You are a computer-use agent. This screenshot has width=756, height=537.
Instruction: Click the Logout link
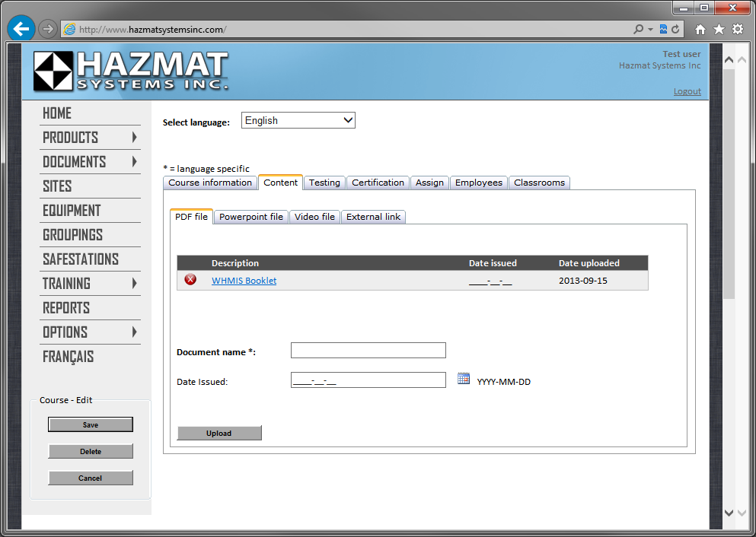[687, 91]
